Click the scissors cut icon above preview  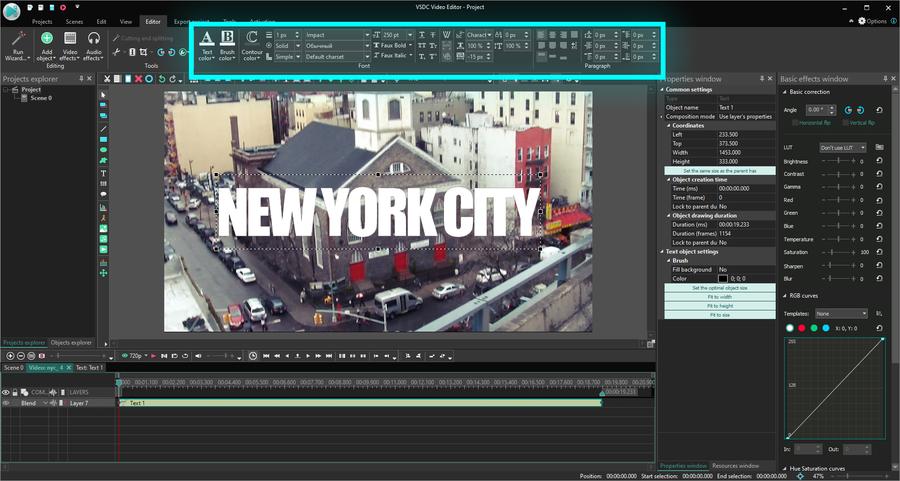click(107, 79)
